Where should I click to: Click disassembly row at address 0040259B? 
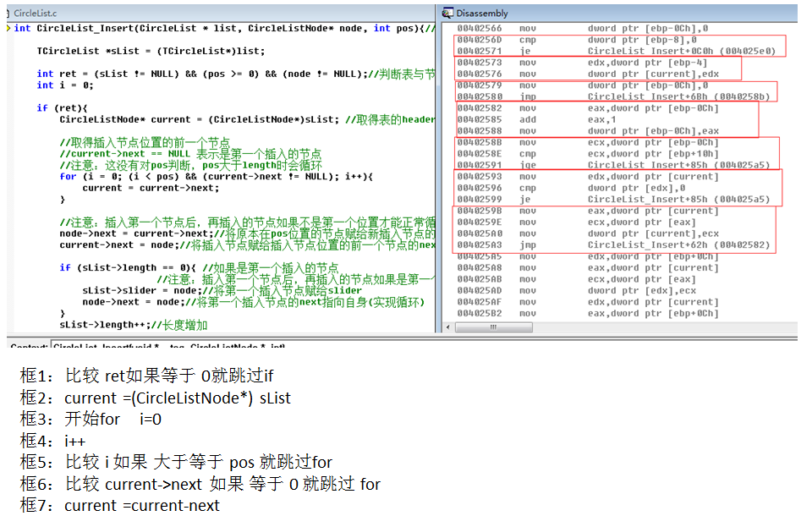(588, 211)
